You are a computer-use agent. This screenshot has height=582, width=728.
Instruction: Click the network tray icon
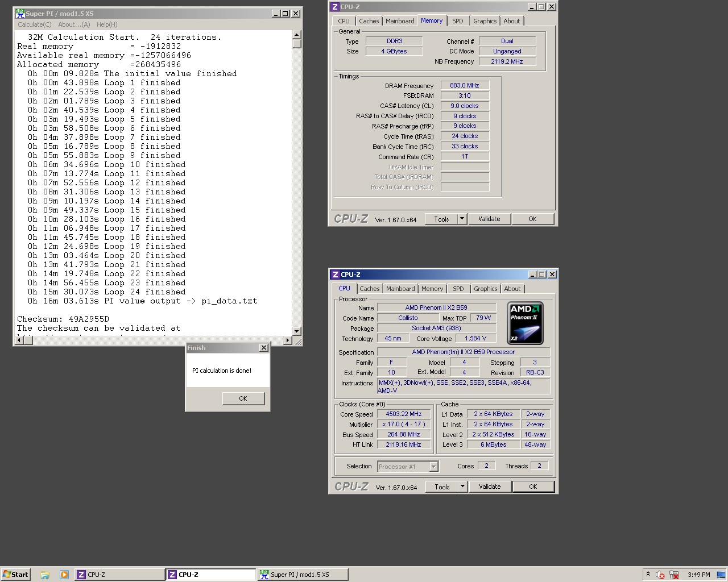coord(674,575)
